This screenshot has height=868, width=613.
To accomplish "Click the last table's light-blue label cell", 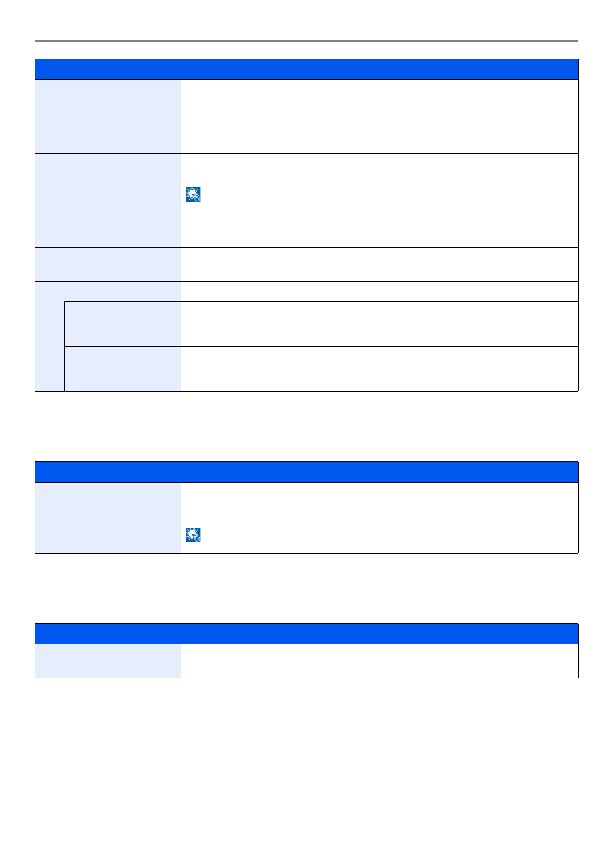I will pos(108,661).
